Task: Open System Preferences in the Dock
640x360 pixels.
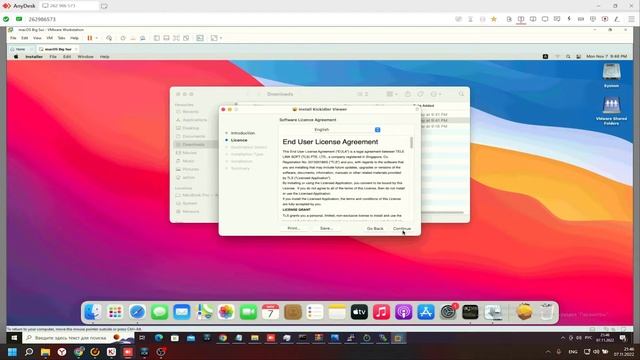Action: coord(448,312)
